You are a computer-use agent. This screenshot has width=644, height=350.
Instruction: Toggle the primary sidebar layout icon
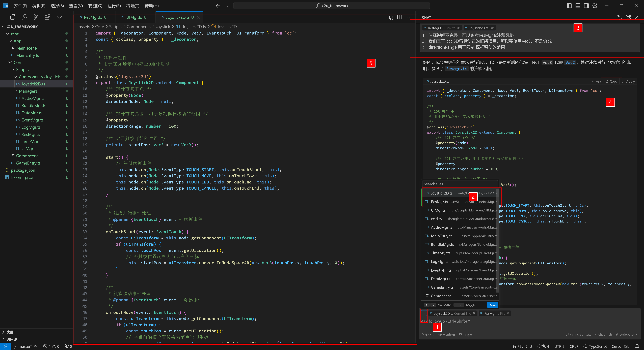pyautogui.click(x=569, y=6)
